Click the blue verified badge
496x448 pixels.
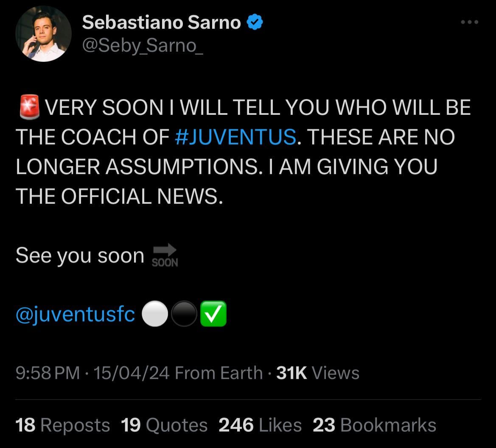click(255, 22)
